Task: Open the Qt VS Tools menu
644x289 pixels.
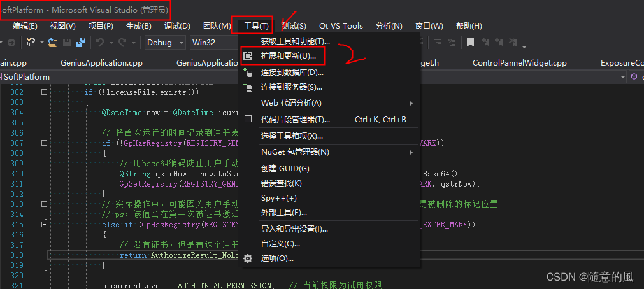Action: click(x=341, y=26)
